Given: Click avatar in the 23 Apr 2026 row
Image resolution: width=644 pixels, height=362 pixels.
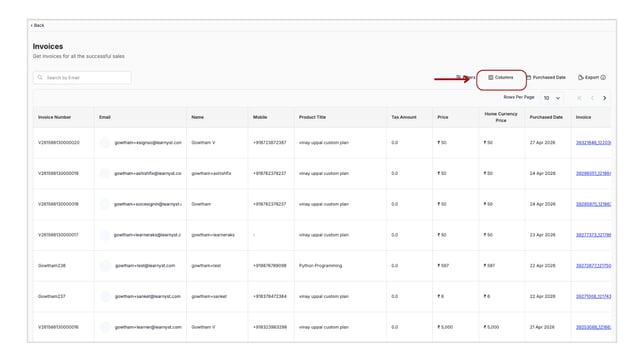Looking at the screenshot, I should pos(105,235).
